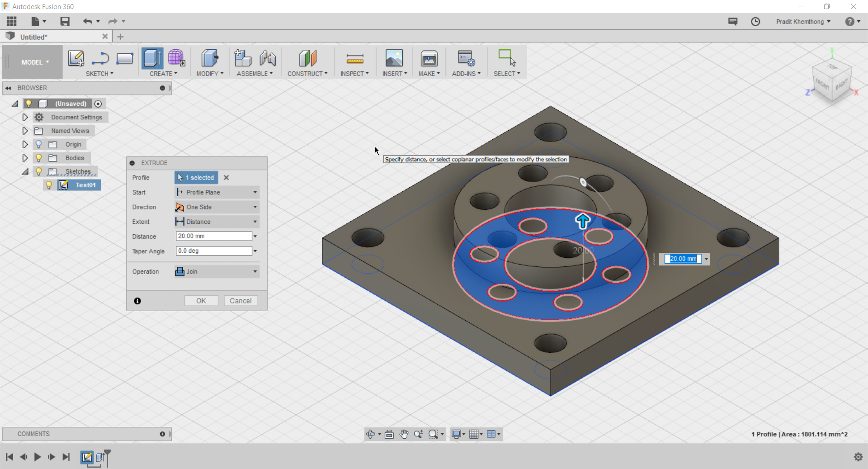
Task: Toggle the Test01 sketch visibility bulb
Action: click(49, 185)
